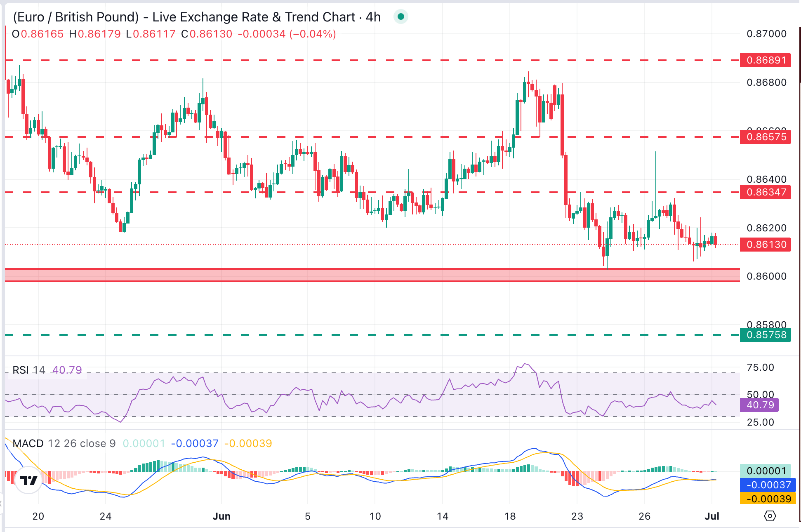Click the Jul date label on time axis
Viewport: 801px width, 532px height.
point(712,516)
